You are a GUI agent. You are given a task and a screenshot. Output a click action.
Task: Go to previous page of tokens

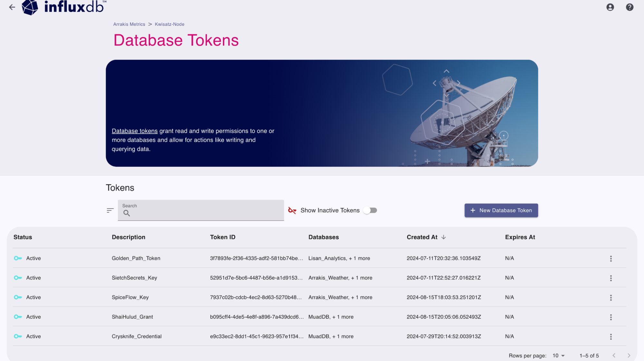pyautogui.click(x=614, y=356)
